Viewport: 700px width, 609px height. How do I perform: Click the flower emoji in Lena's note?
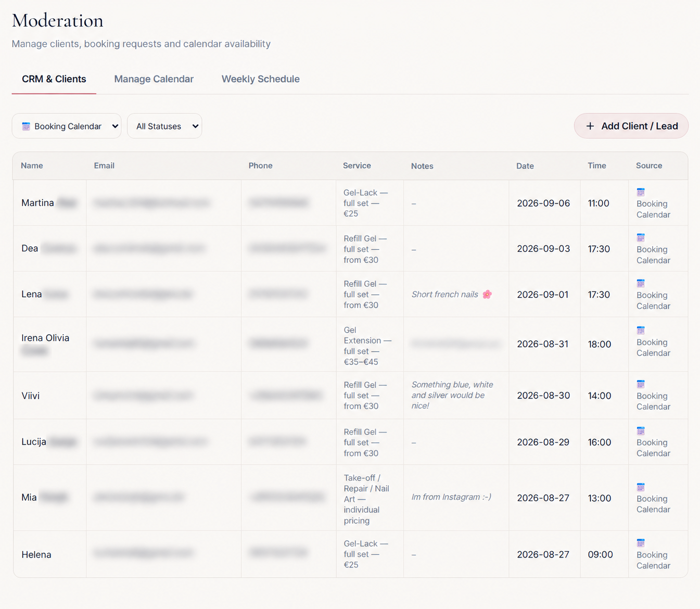pos(487,295)
